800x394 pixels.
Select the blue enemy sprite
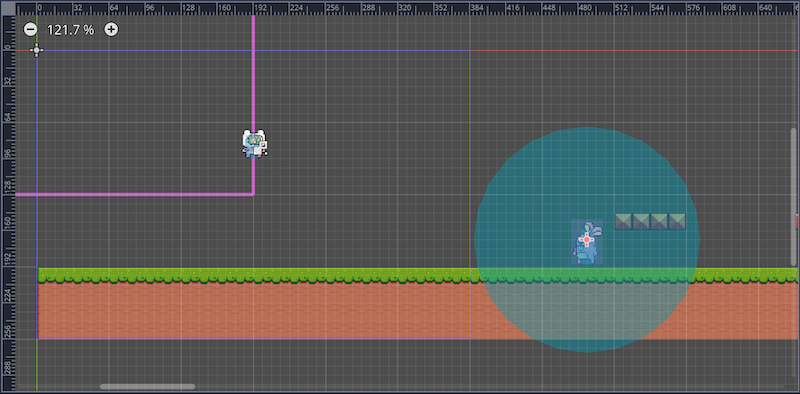[587, 242]
